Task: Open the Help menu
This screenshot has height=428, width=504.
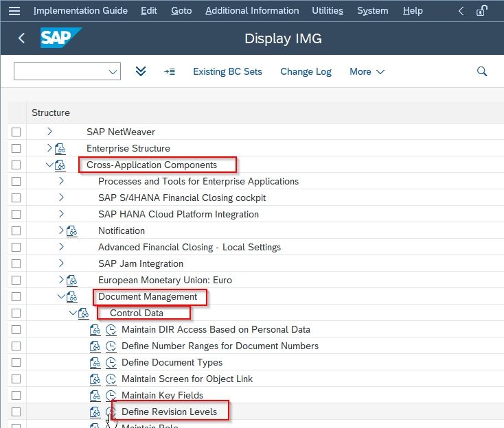Action: (413, 10)
